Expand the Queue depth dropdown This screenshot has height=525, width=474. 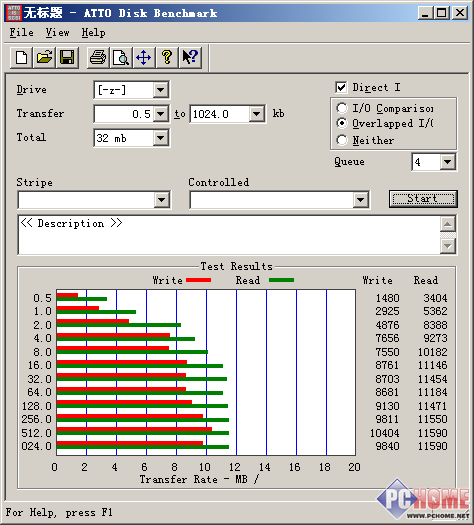click(447, 162)
